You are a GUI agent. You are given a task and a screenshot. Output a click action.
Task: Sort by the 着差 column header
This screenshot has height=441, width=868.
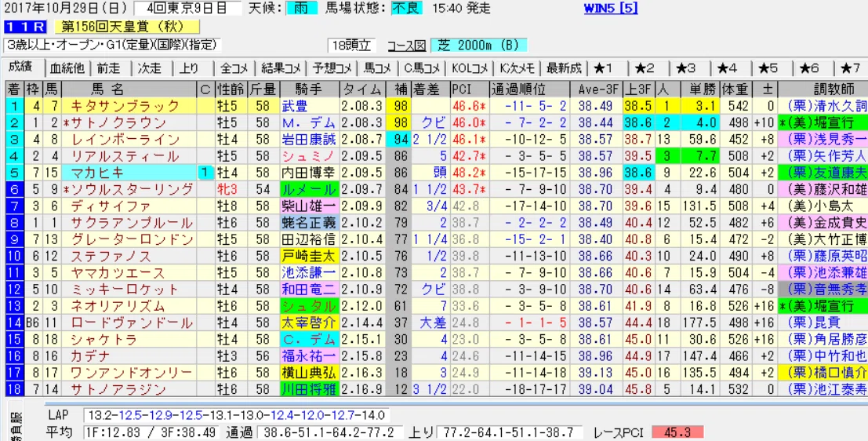pyautogui.click(x=430, y=89)
